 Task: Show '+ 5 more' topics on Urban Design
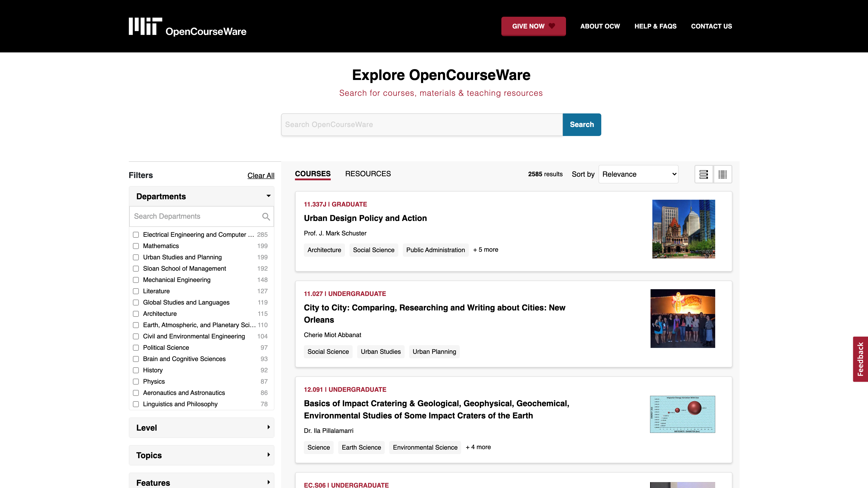pos(486,250)
